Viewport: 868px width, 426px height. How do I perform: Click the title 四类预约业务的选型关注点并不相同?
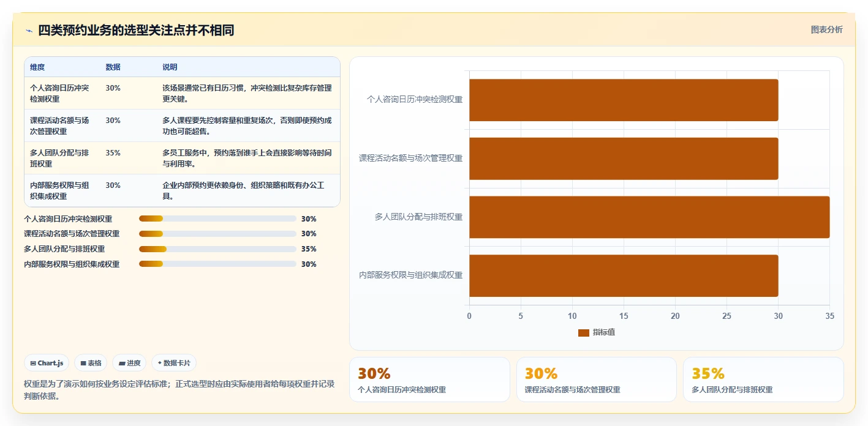136,31
